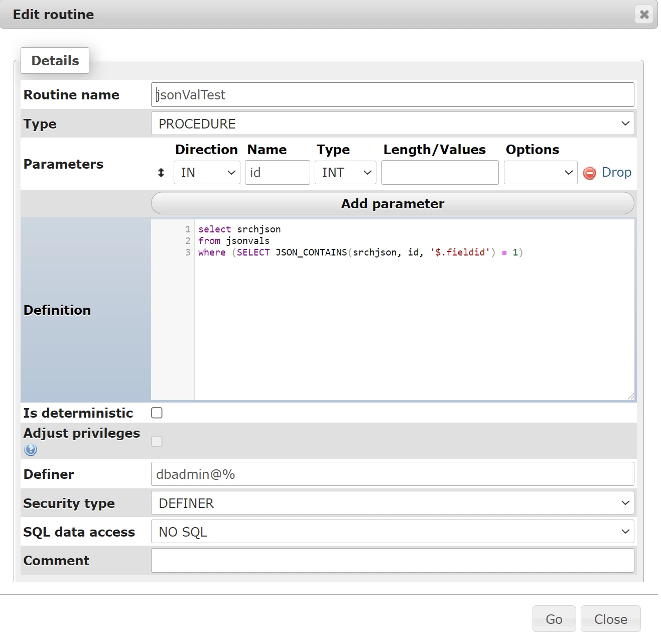
Task: Click the JSON_CONTAINS text on line 3
Action: point(311,252)
